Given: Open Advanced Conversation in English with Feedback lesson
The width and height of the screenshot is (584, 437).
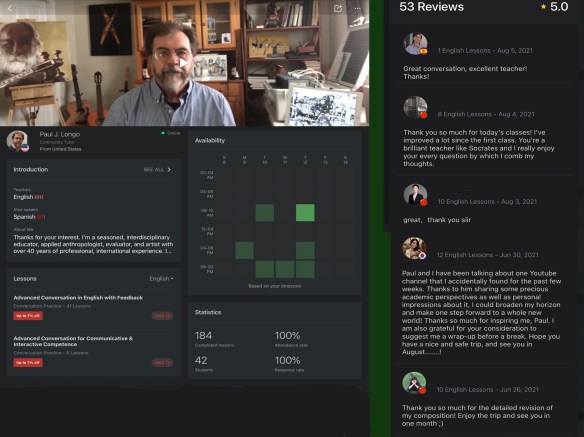Looking at the screenshot, I should (x=78, y=298).
